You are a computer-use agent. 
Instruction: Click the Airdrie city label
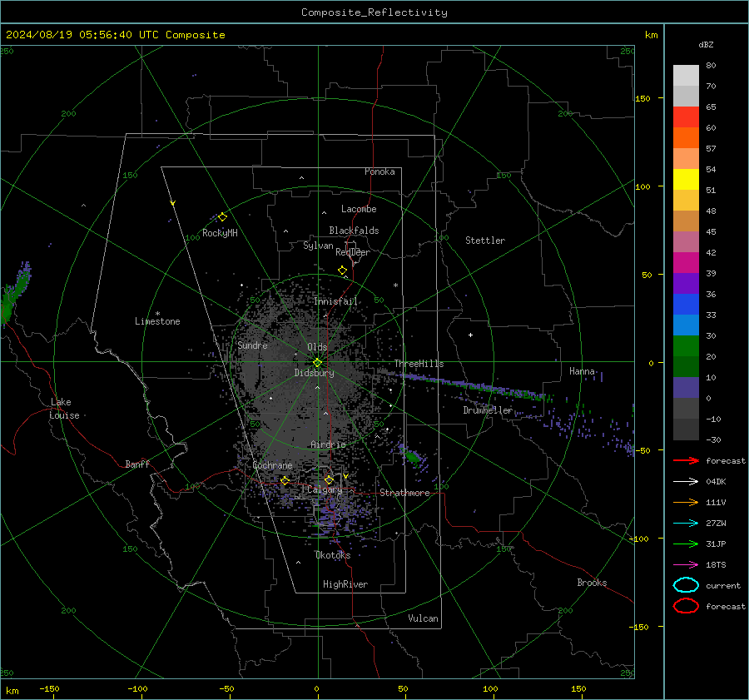[x=328, y=444]
